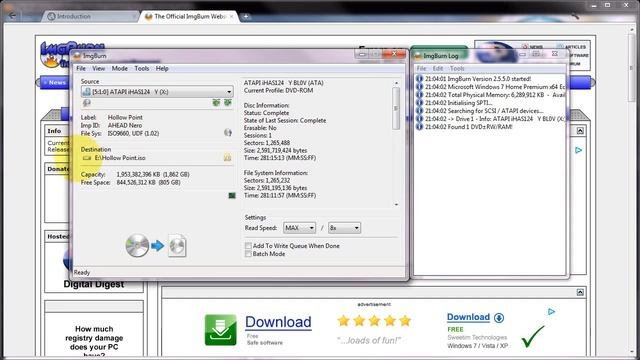Click the small Download link in right ad
Screen dimensions: 640x360
468,317
